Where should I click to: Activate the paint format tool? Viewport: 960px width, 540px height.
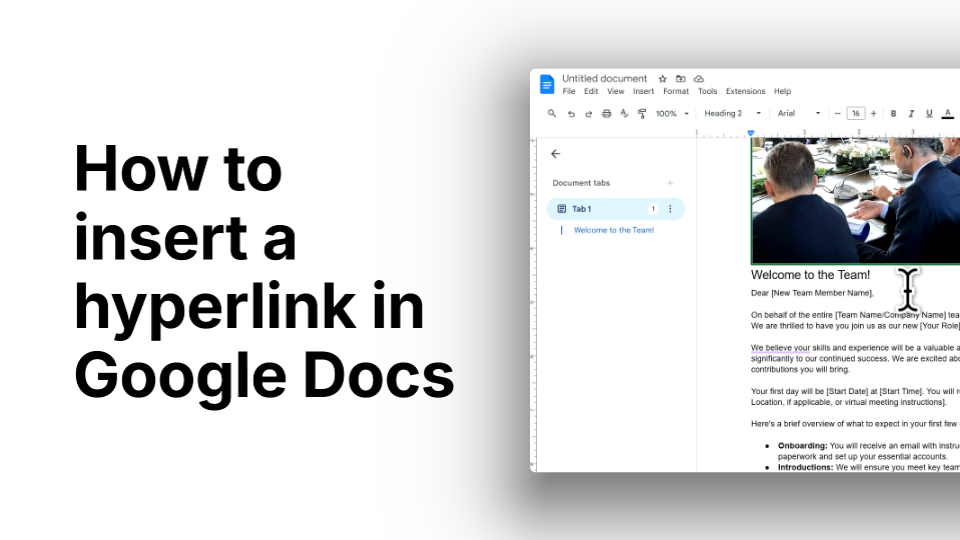[642, 113]
